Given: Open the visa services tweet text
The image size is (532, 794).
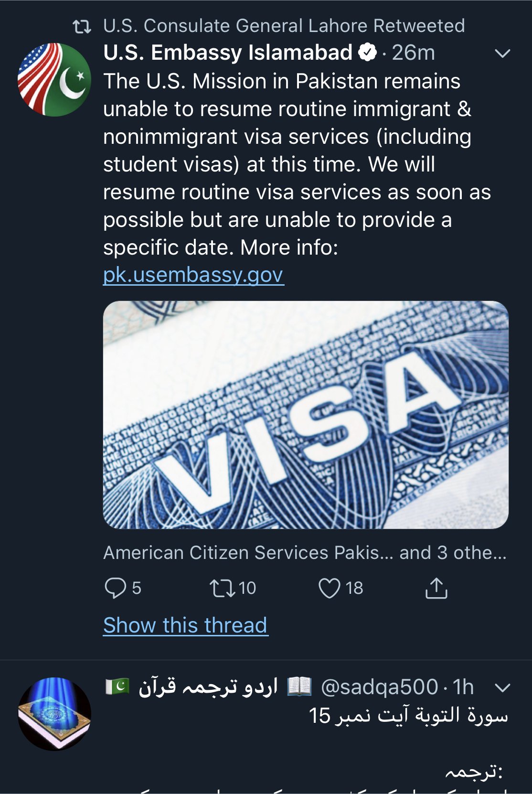Looking at the screenshot, I should (x=287, y=164).
